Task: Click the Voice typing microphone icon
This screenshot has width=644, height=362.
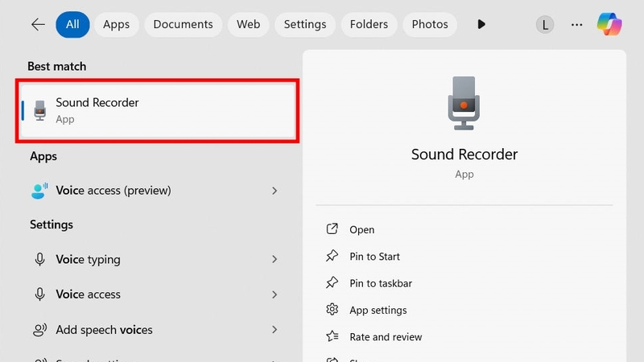Action: click(x=39, y=259)
